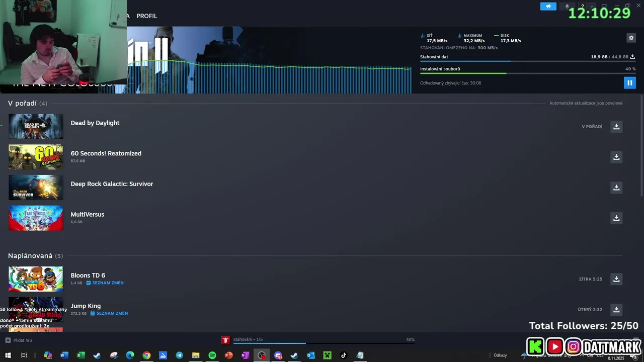Open TikTok from the taskbar
Screen dimensions: 644x362
click(344, 355)
